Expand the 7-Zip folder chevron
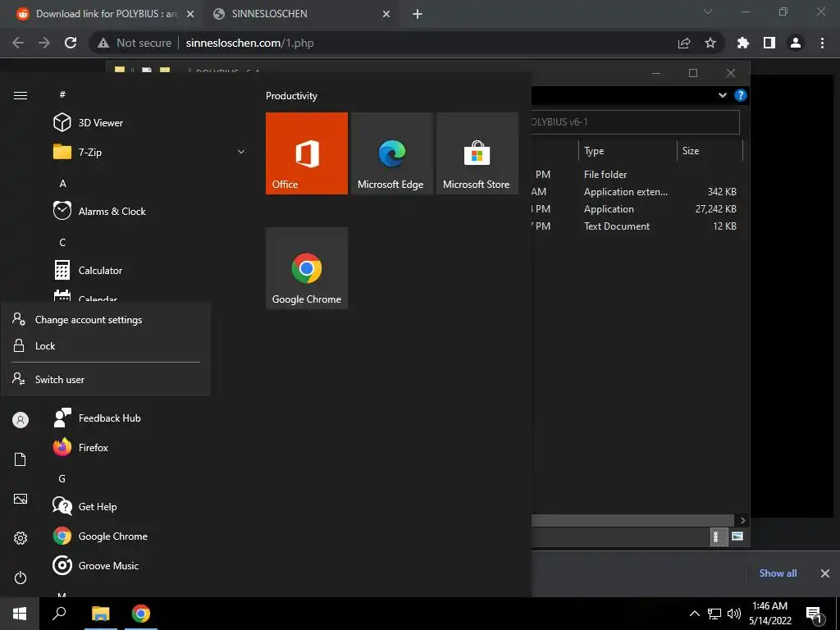 coord(241,152)
